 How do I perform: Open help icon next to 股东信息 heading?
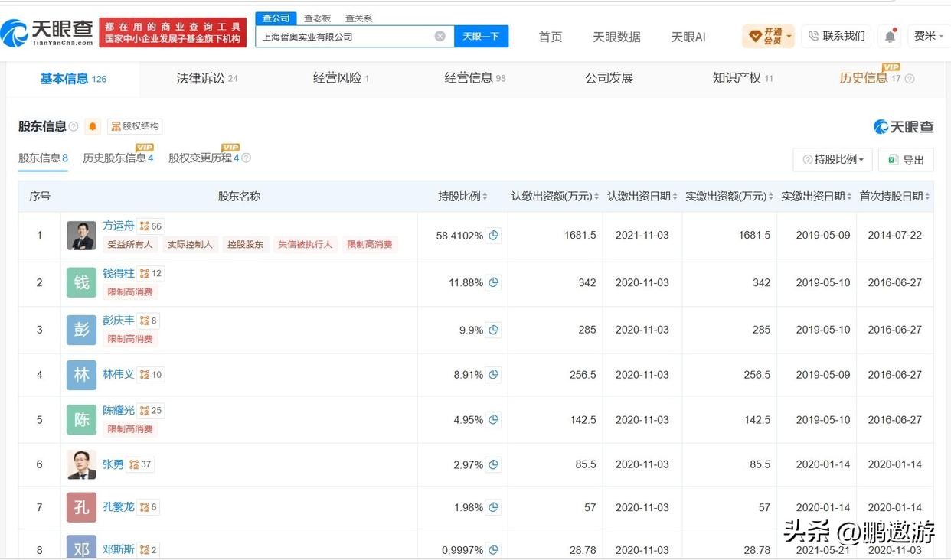tap(74, 126)
